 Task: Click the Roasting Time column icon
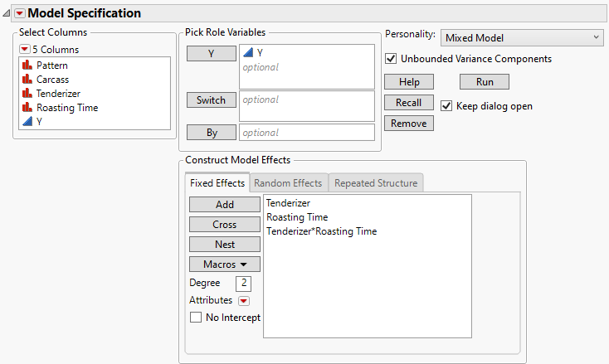pos(27,107)
